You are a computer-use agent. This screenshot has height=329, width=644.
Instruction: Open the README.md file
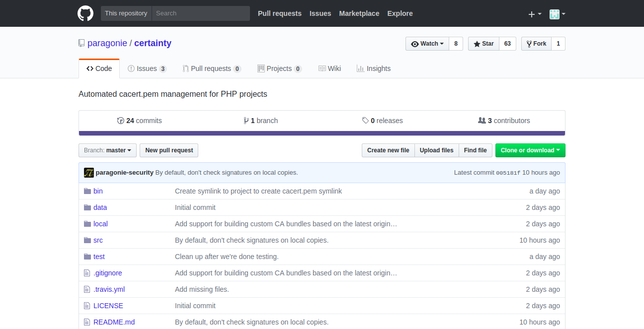click(x=114, y=322)
